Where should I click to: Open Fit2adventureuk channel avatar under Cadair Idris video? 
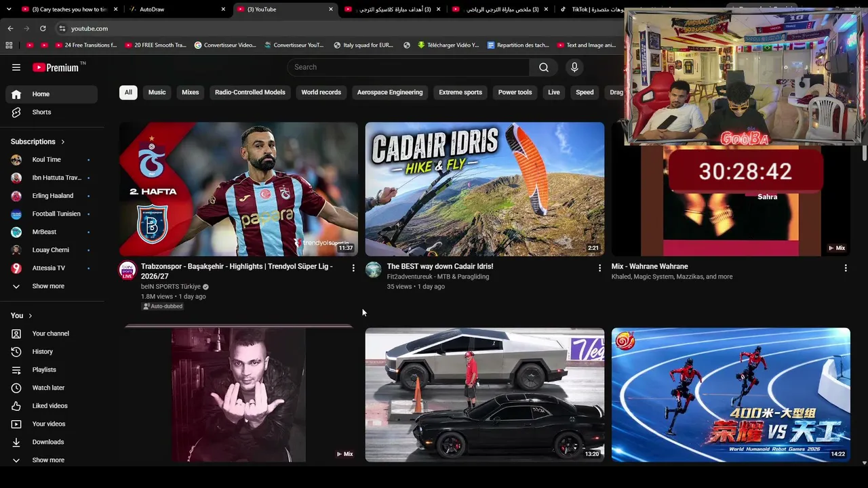pyautogui.click(x=374, y=270)
